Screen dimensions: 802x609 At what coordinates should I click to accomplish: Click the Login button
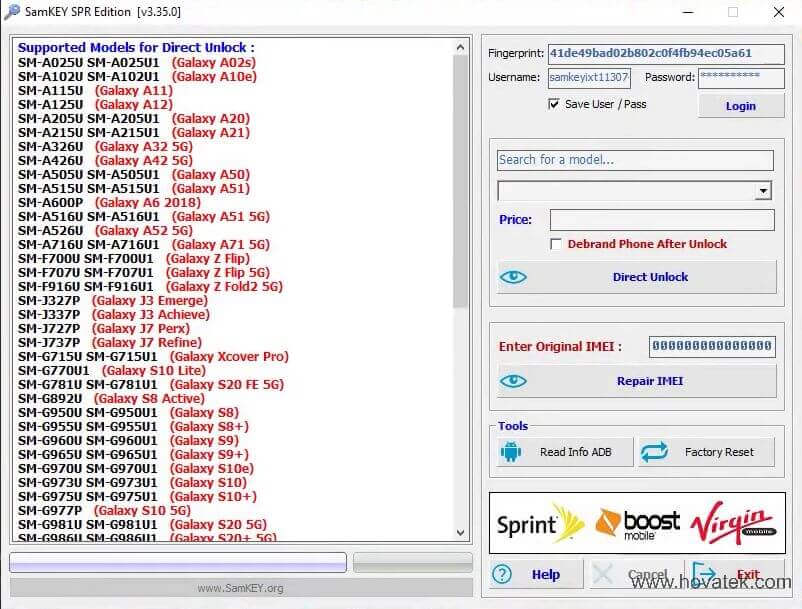click(741, 106)
